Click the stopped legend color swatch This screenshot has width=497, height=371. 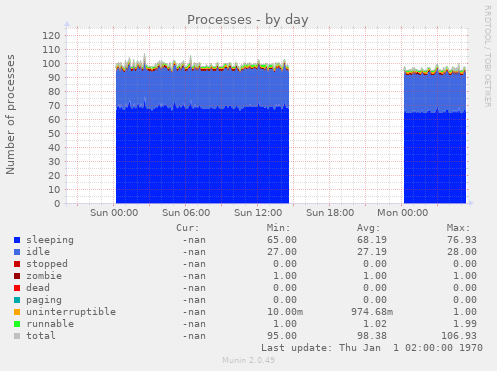coord(17,264)
